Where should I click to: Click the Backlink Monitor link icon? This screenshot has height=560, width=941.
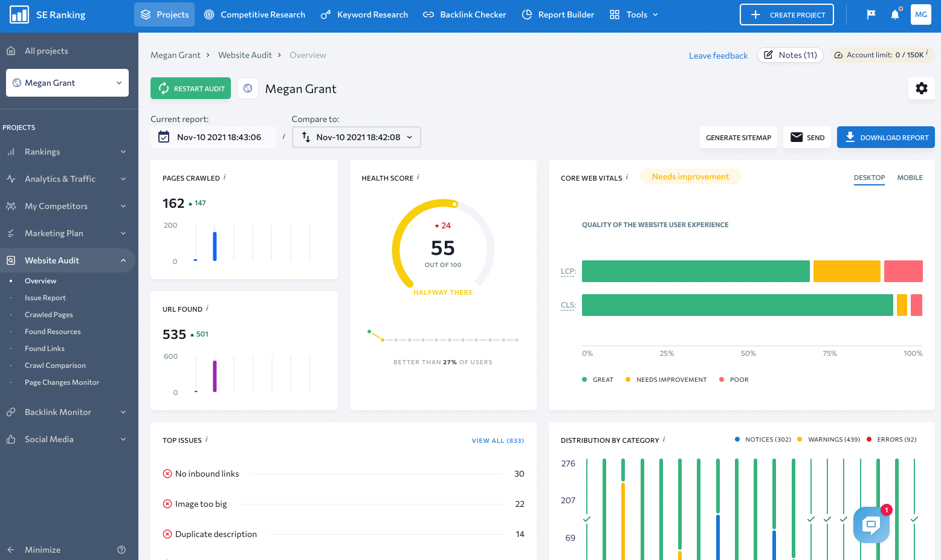point(11,412)
